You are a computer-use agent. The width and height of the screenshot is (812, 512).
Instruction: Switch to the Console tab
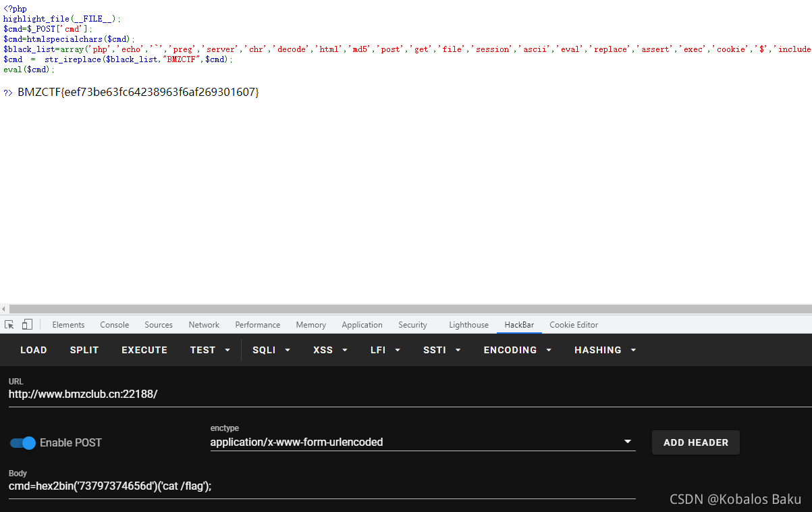pyautogui.click(x=115, y=325)
